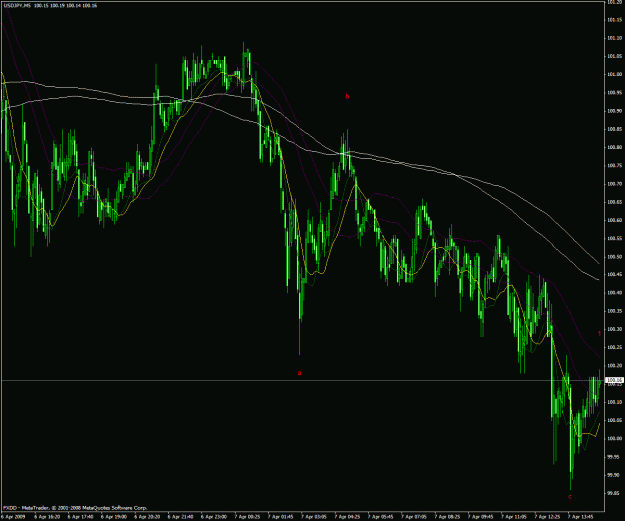The width and height of the screenshot is (625, 521).
Task: Click the red wave label "c"
Action: click(x=570, y=496)
